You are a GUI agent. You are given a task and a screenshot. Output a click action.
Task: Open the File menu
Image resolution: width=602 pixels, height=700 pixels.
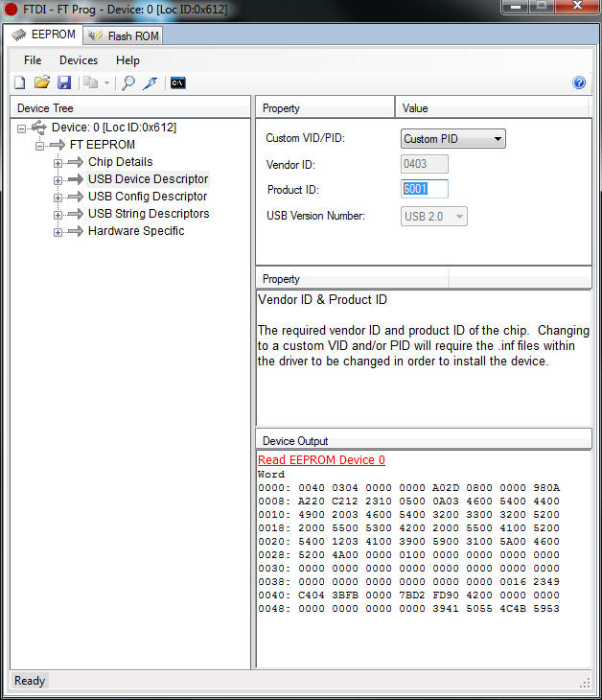(x=33, y=60)
